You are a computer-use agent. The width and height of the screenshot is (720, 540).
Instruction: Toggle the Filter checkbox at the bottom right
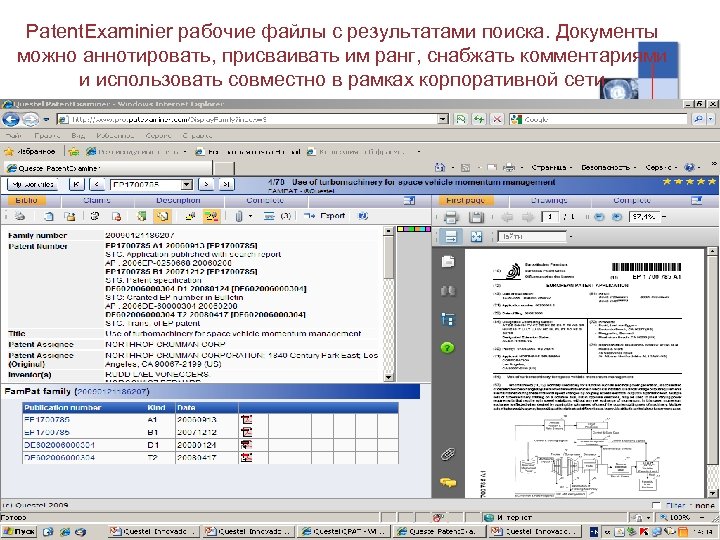pyautogui.click(x=656, y=505)
